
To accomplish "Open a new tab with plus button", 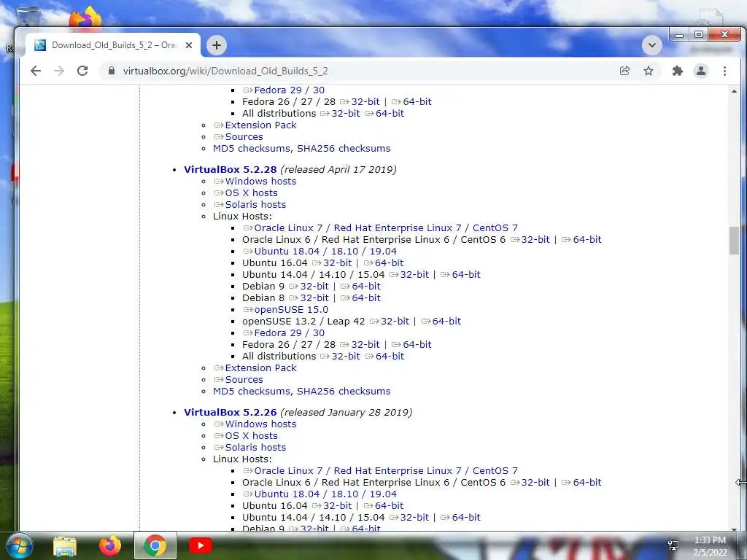I will tap(216, 45).
